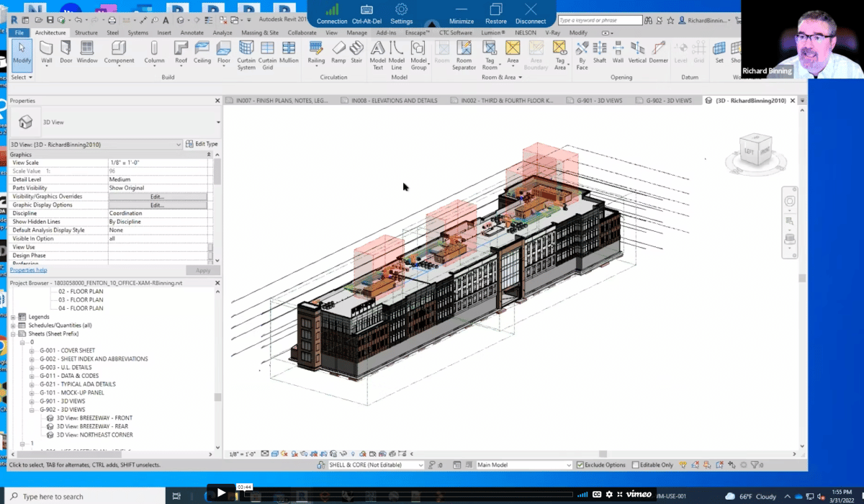Click Disconnect in the remote session bar
The width and height of the screenshot is (864, 504).
tap(531, 14)
